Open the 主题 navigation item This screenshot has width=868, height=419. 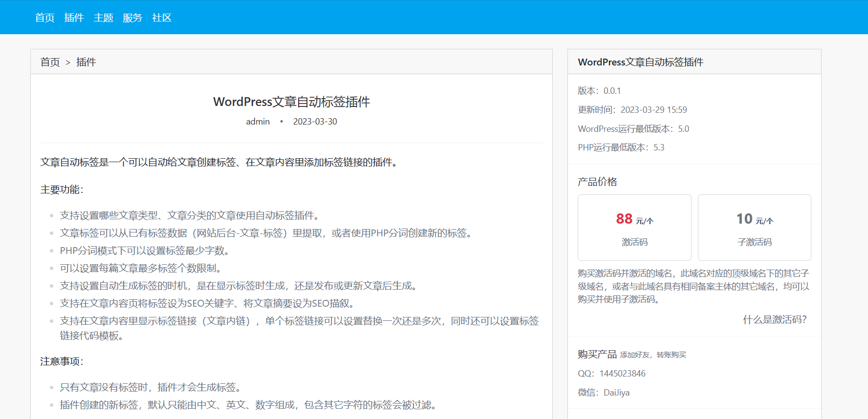pos(104,18)
